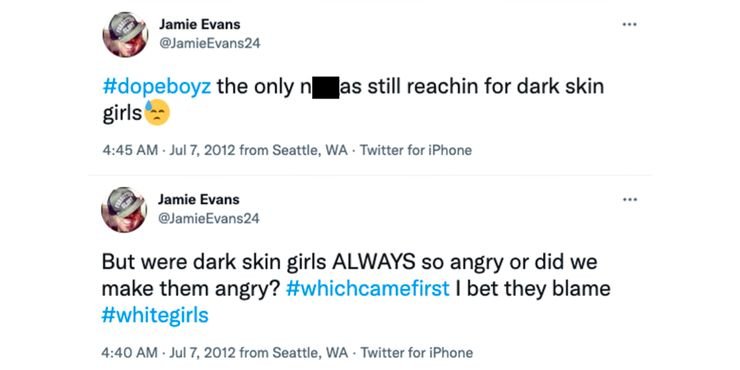Open the second tweet's three-dot more menu

630,200
